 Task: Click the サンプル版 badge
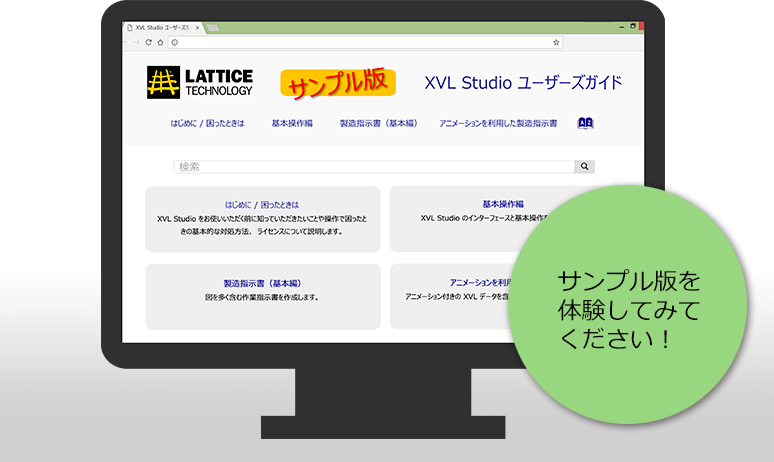338,82
